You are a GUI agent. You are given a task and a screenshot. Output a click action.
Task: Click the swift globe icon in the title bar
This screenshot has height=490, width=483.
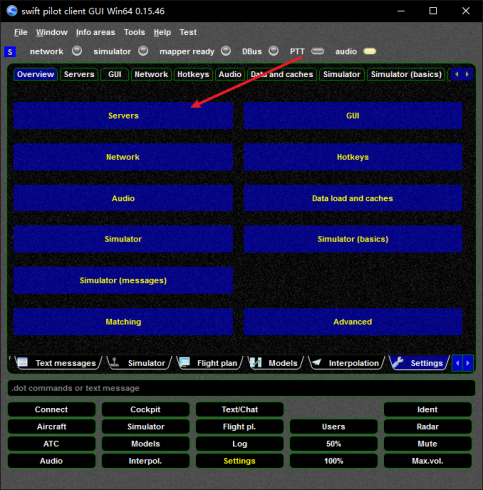[12, 11]
